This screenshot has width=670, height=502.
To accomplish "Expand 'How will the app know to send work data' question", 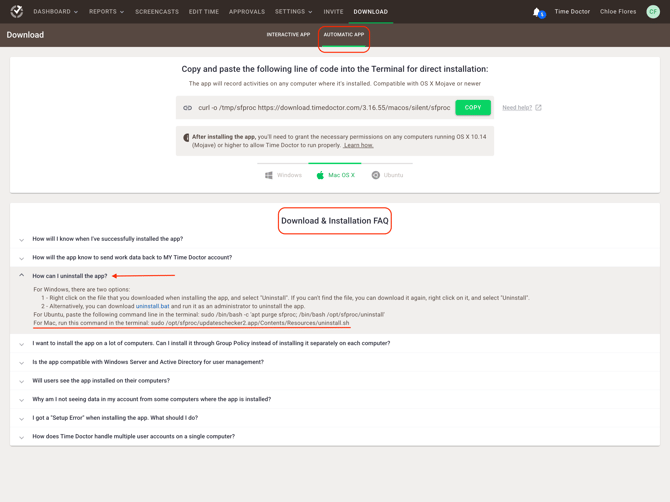I will tap(335, 258).
